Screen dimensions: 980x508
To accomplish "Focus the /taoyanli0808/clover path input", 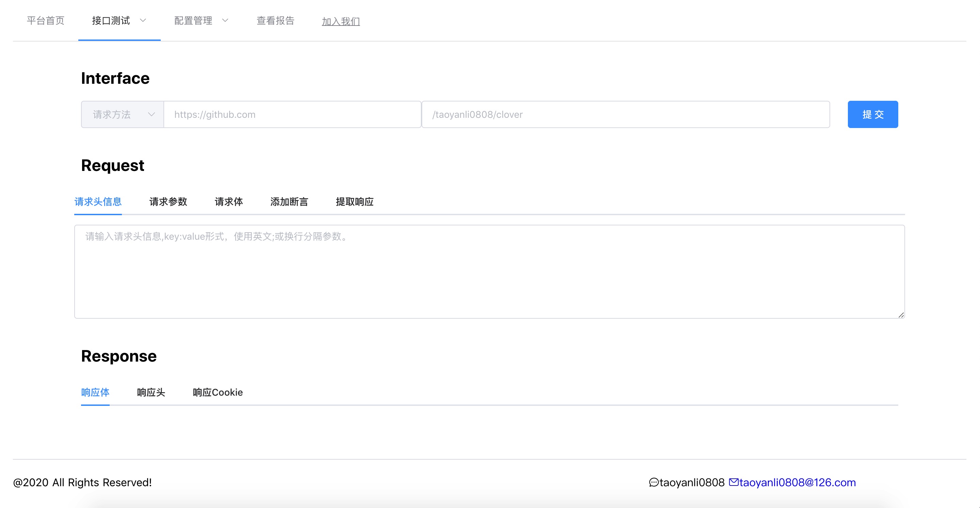I will pyautogui.click(x=626, y=114).
